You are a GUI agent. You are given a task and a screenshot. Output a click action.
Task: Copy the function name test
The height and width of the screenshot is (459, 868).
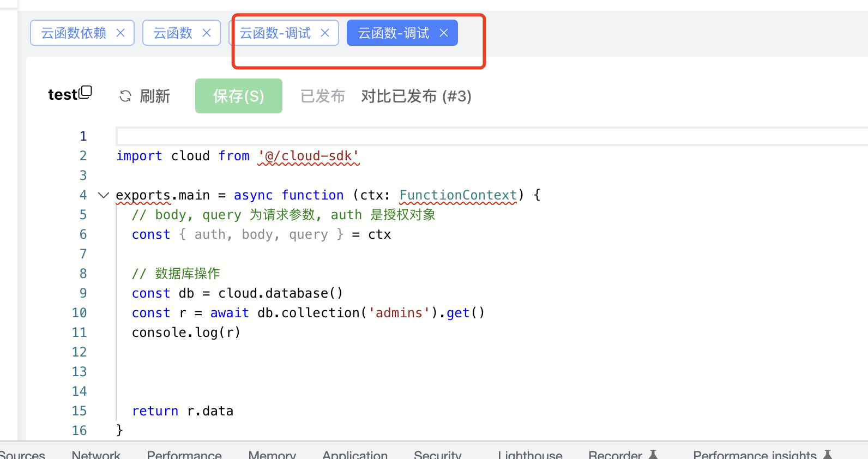[x=86, y=92]
